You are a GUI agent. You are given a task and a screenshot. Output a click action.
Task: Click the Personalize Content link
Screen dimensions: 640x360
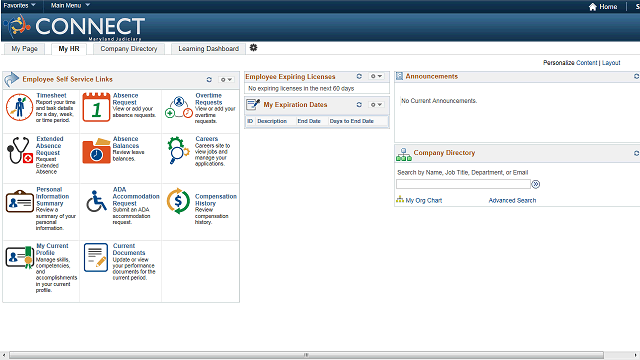pyautogui.click(x=587, y=62)
